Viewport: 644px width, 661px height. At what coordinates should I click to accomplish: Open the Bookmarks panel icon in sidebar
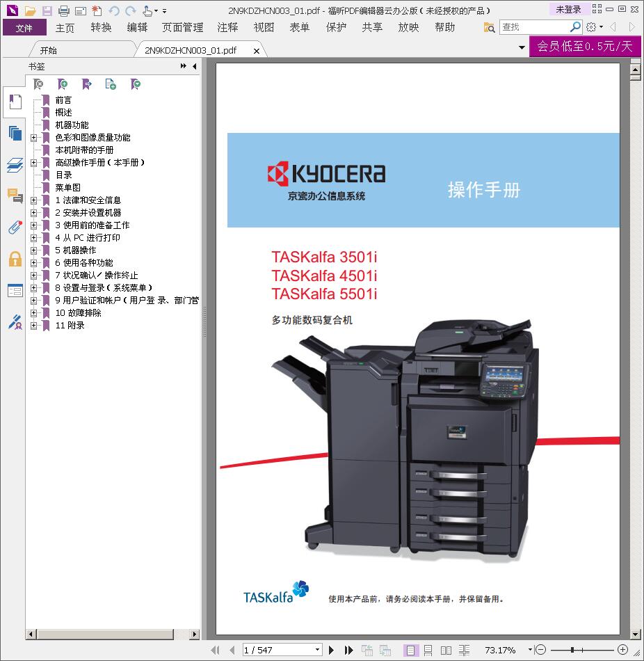15,102
